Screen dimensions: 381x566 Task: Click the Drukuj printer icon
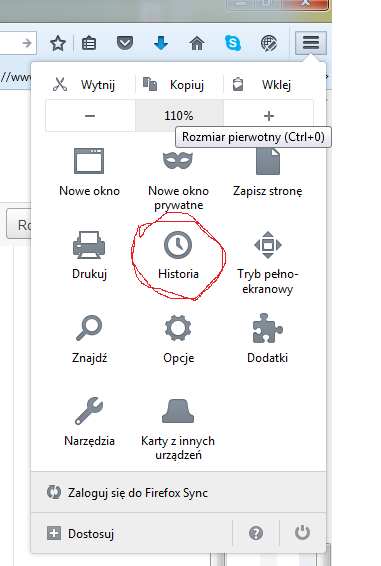pos(89,245)
